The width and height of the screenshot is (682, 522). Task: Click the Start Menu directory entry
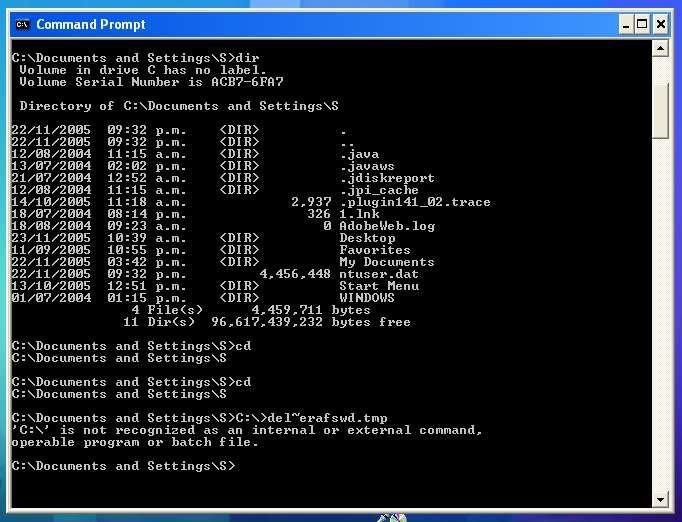[x=379, y=286]
